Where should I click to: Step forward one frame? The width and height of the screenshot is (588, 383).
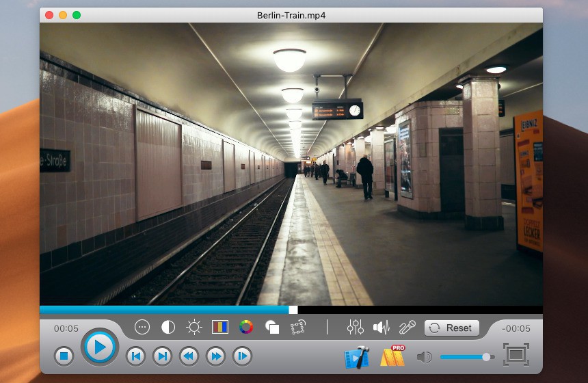tap(242, 356)
